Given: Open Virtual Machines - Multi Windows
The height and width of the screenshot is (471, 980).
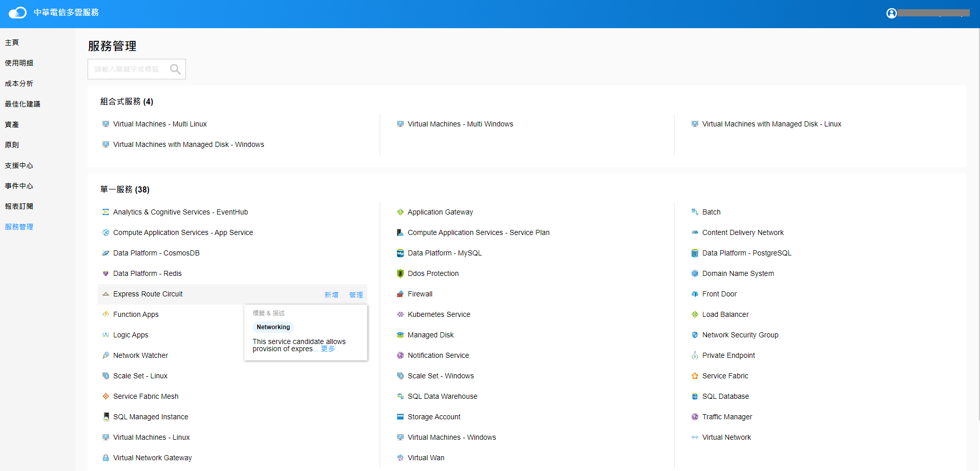Looking at the screenshot, I should point(461,124).
